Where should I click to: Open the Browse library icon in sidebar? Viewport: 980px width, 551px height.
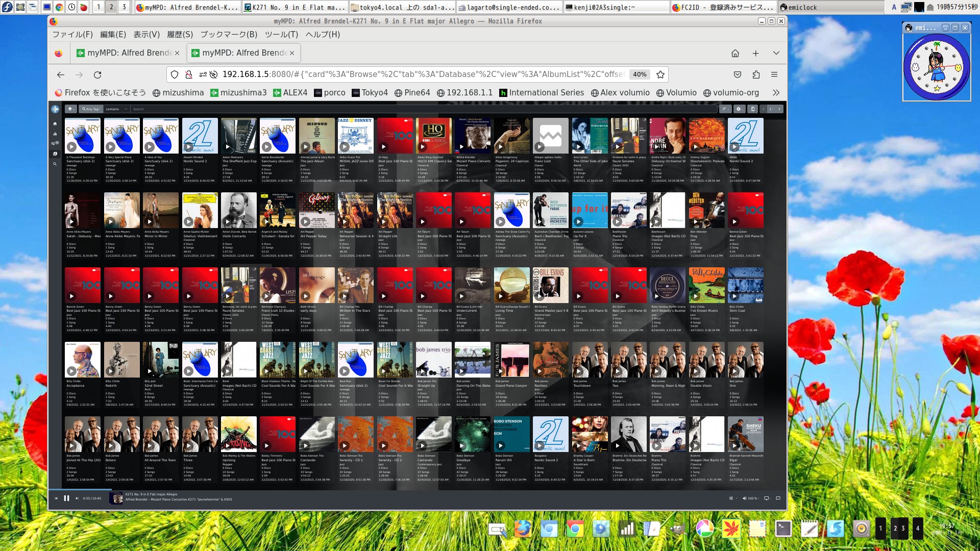tap(55, 154)
